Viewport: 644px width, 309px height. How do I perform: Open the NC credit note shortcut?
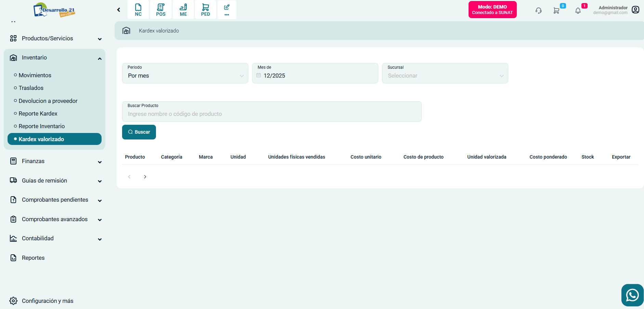tap(138, 10)
